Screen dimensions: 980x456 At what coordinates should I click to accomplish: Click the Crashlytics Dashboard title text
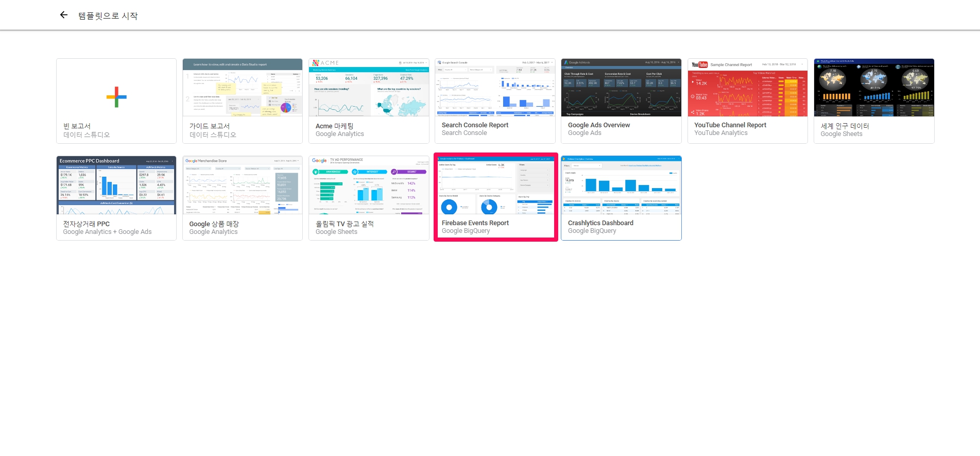coord(600,223)
